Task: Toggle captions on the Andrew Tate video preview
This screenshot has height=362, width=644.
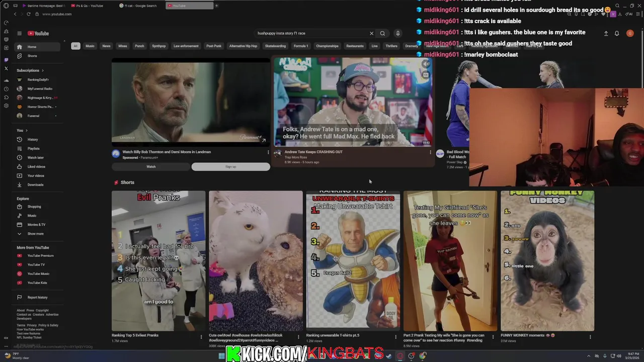Action: click(426, 75)
